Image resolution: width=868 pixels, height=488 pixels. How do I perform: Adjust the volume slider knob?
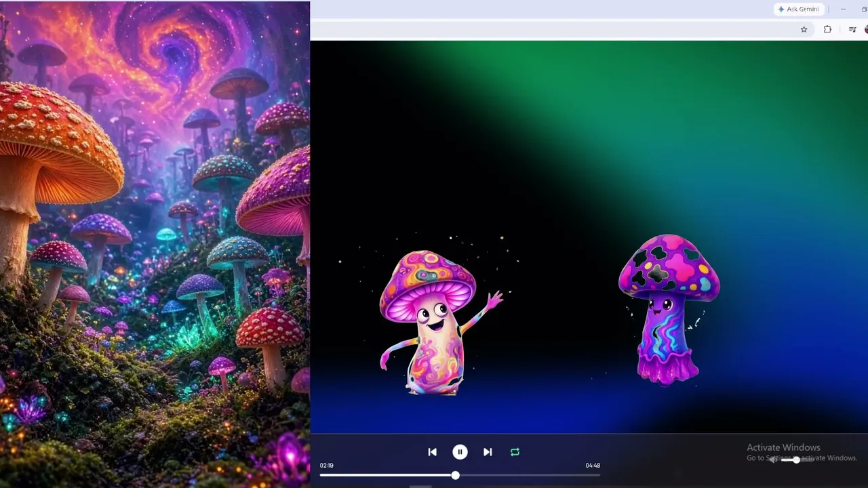click(796, 460)
